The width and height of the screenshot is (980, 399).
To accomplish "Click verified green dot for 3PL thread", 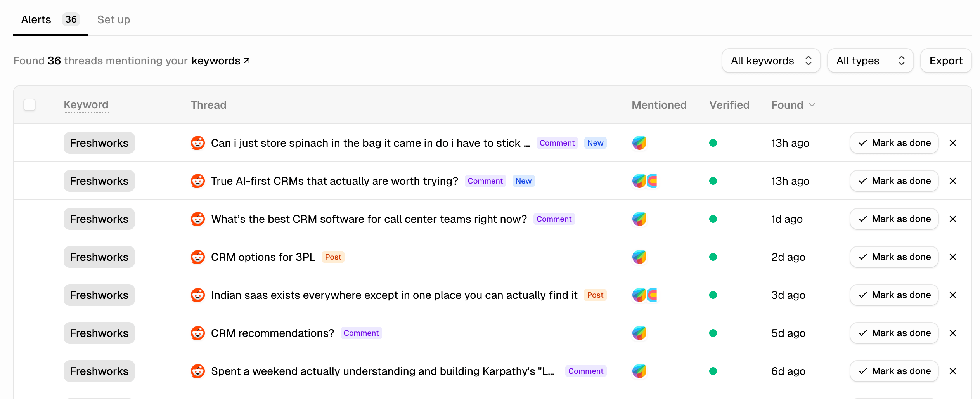I will click(x=713, y=257).
